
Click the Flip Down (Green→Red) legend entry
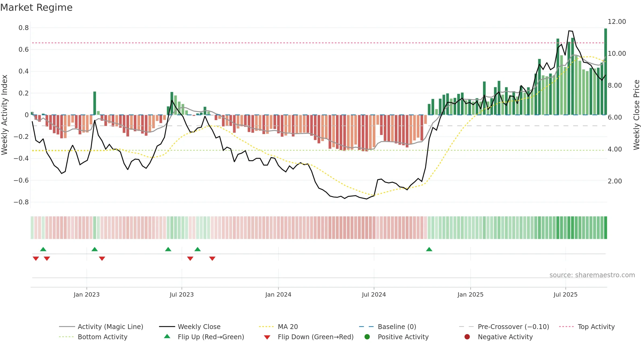[309, 337]
